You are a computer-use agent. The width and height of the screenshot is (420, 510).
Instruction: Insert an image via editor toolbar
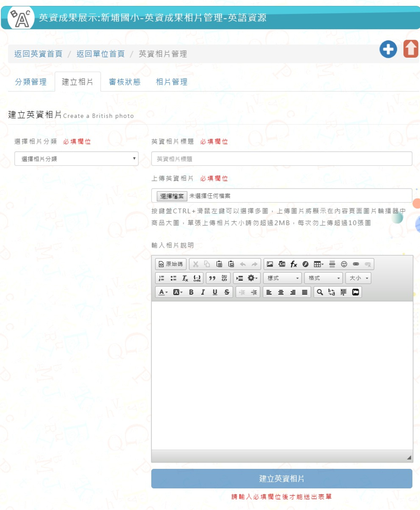[270, 264]
